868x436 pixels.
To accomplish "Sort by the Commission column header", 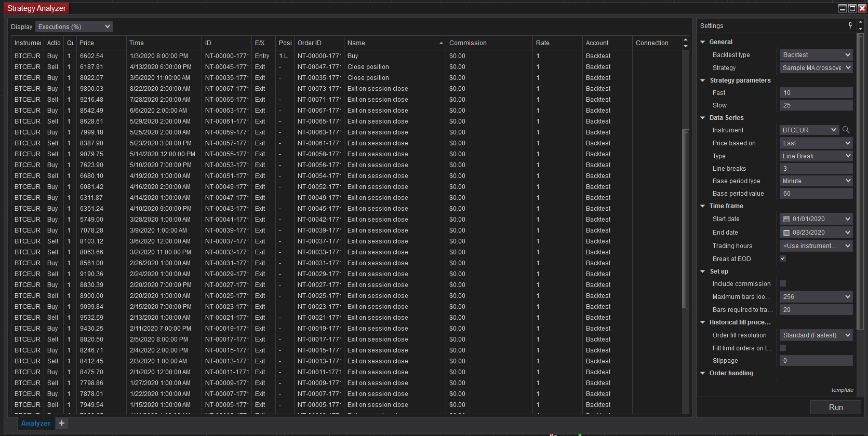I will pos(489,43).
